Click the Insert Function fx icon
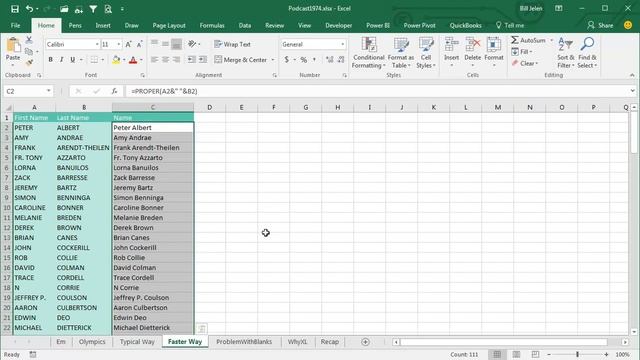Viewport: 640px width, 360px height. pos(115,91)
